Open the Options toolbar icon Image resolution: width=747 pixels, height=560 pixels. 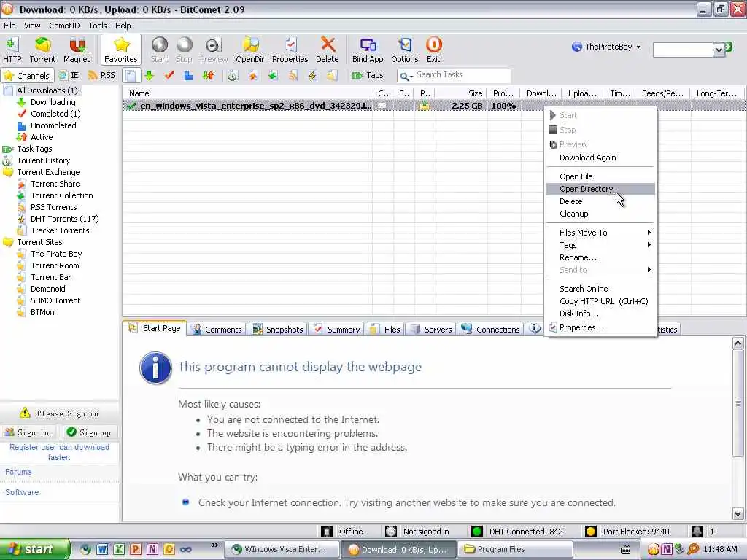[x=404, y=50]
